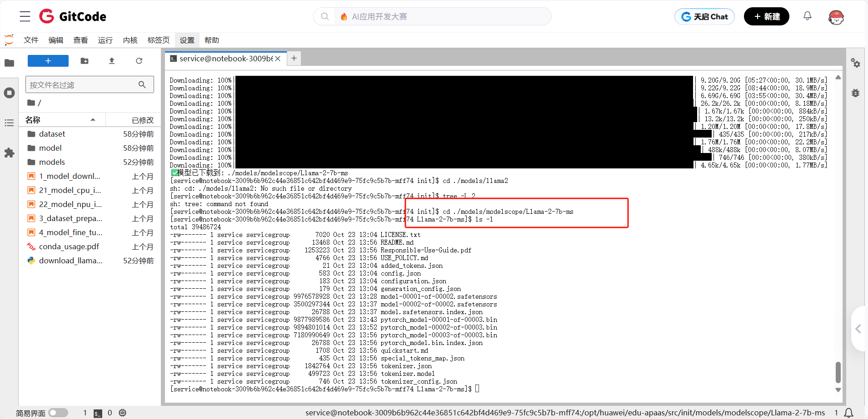868x419 pixels.
Task: Click the root folder breadcrumb icon
Action: (31, 103)
